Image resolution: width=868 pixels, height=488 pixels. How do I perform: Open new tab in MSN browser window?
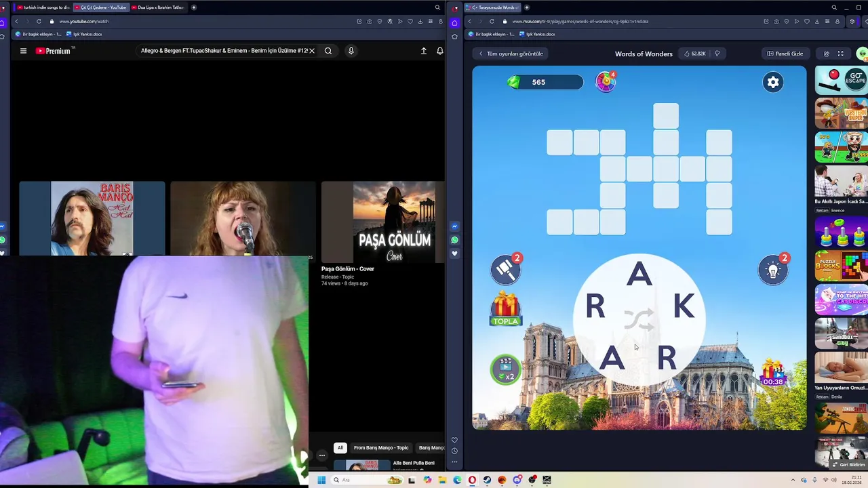tap(527, 7)
